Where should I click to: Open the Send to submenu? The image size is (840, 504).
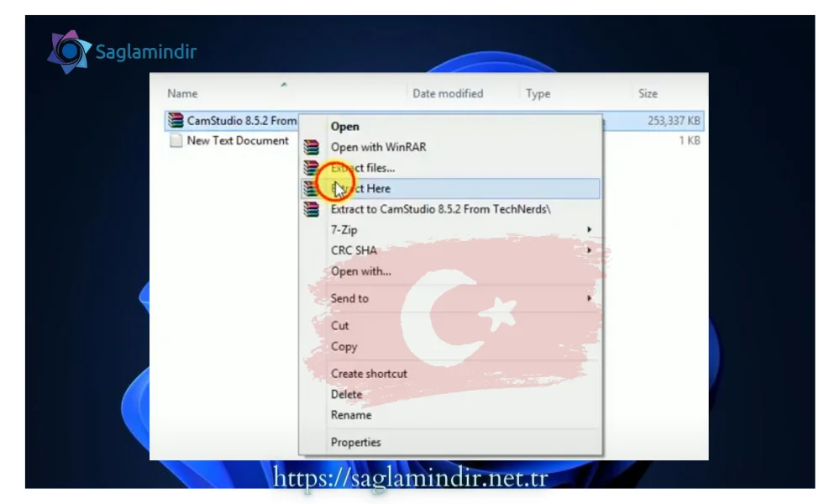349,298
